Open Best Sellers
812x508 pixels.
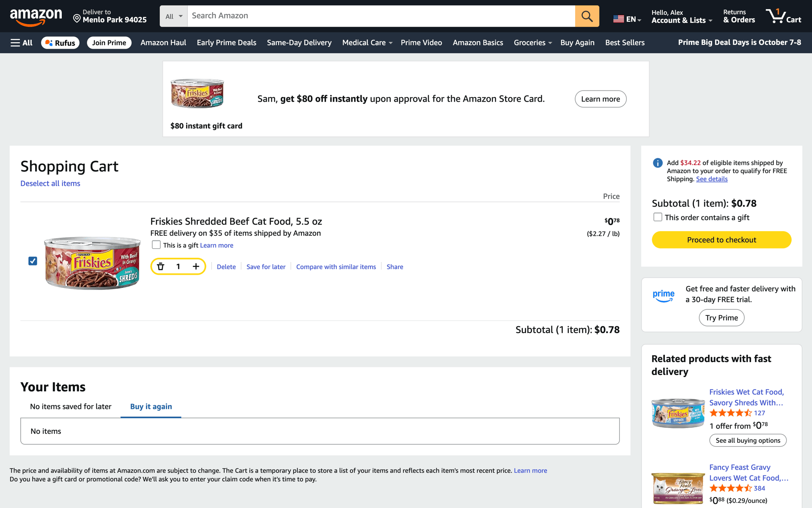[x=625, y=43]
